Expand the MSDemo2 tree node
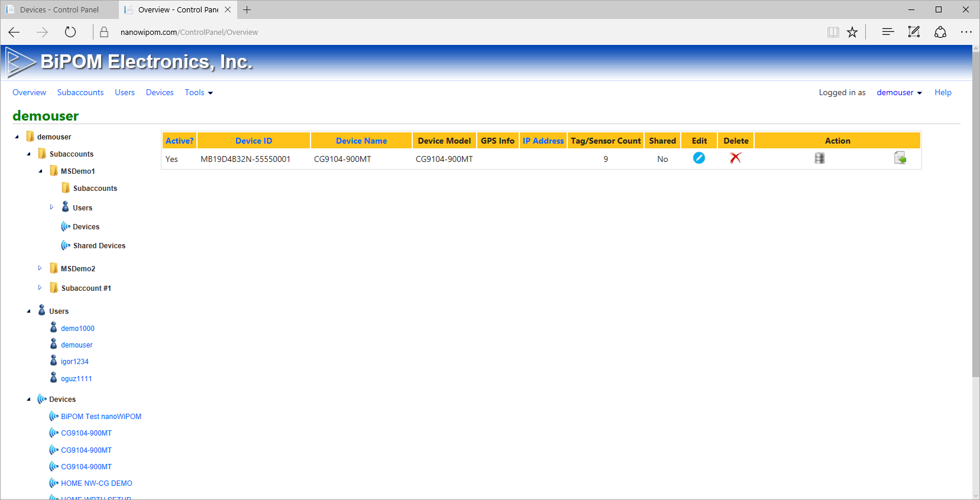Image resolution: width=980 pixels, height=500 pixels. pos(40,268)
